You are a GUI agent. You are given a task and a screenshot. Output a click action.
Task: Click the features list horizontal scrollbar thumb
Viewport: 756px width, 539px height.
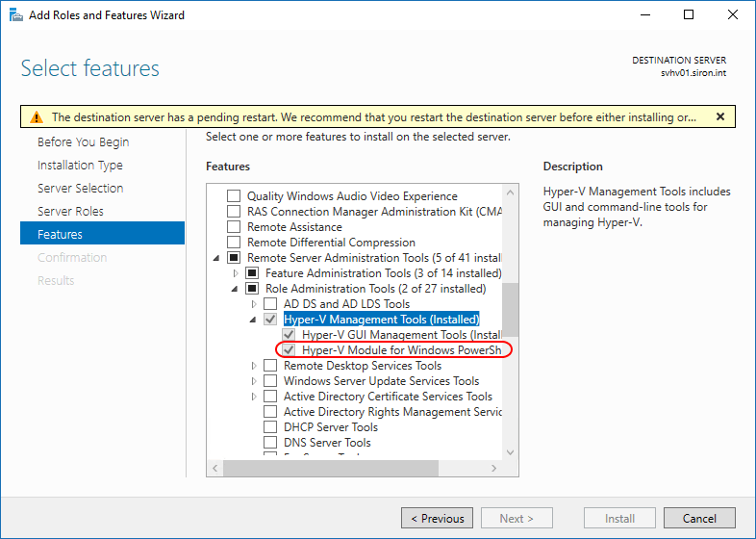331,468
